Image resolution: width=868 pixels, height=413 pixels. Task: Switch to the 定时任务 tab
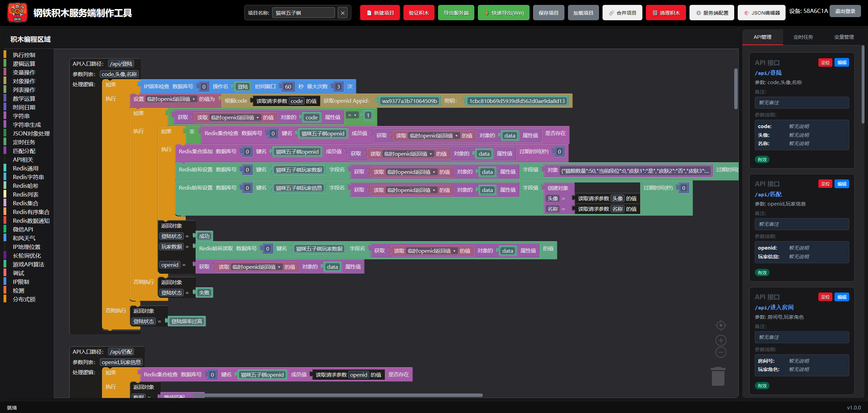coord(803,37)
